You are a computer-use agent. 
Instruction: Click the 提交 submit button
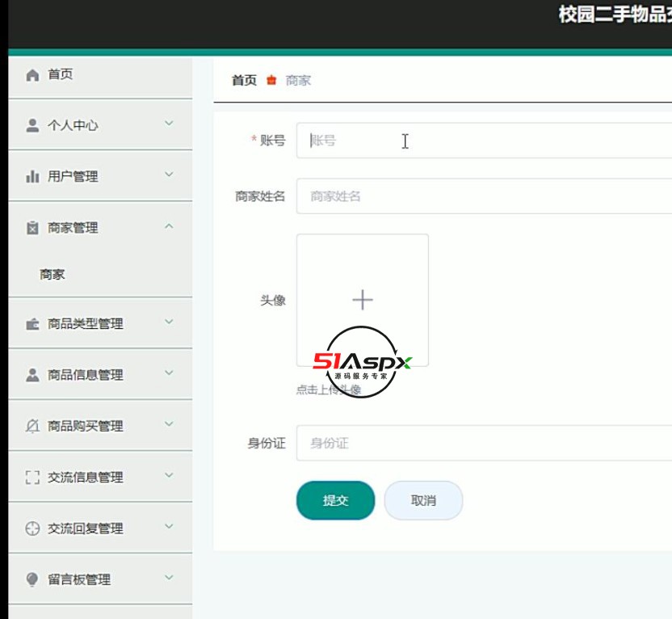(335, 500)
